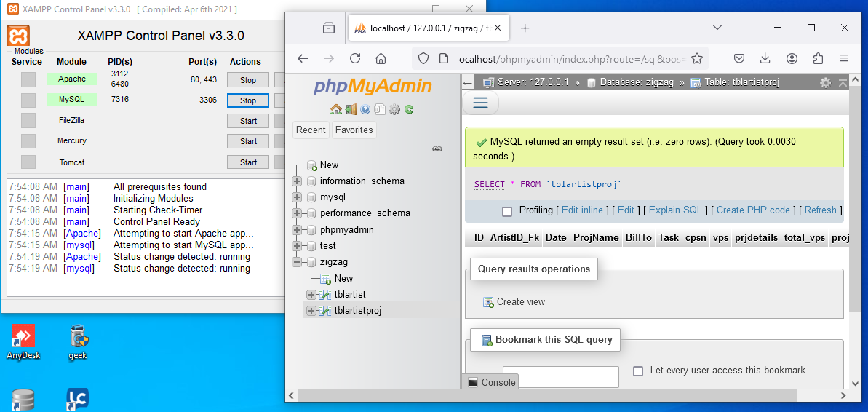Open Firefox application hamburger menu
This screenshot has height=412, width=868.
(844, 59)
